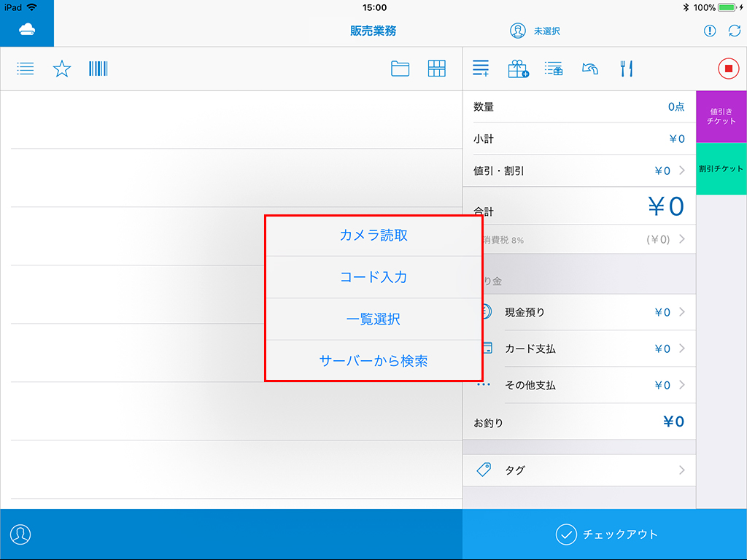Tap the Bluetooth status icon
The image size is (747, 560).
pyautogui.click(x=686, y=7)
